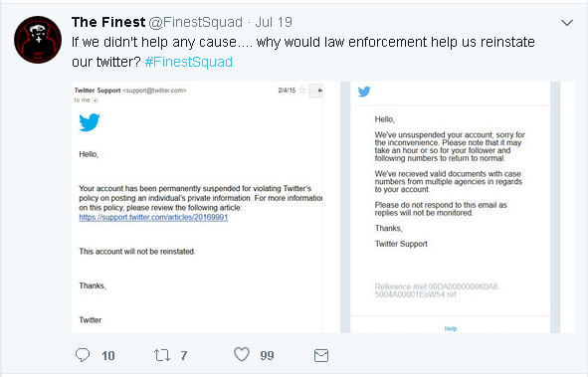Click the reply speech bubble icon
Screen dimensions: 588x377
(83, 355)
